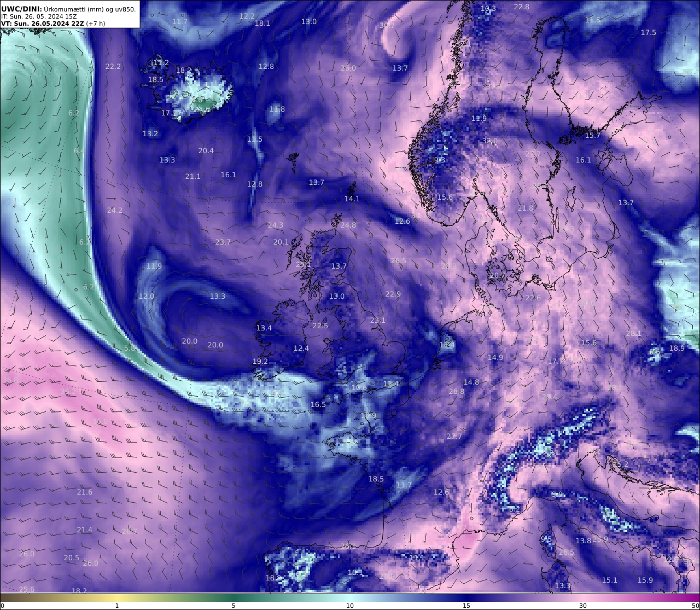The width and height of the screenshot is (700, 610).
Task: Click the map value '12.4'
Action: [x=301, y=348]
